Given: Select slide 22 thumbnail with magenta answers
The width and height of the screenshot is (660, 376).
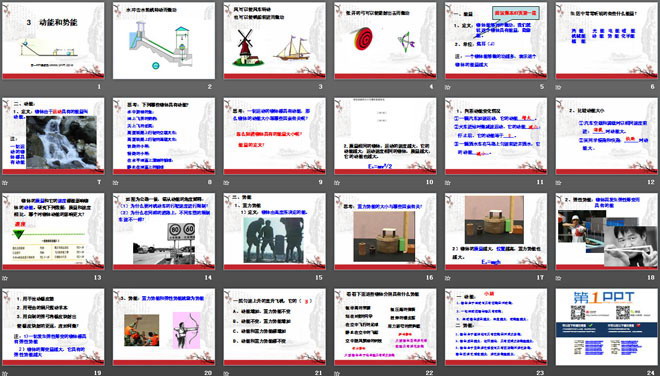Looking at the screenshot, I should coord(385,327).
